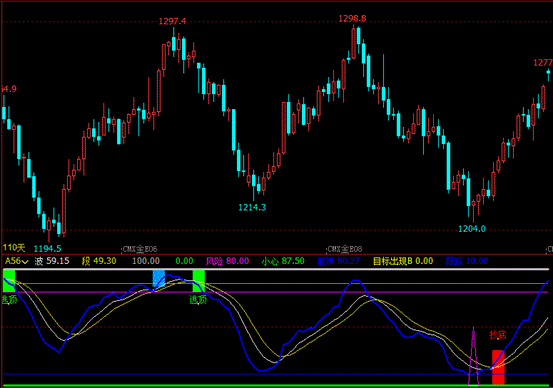Click the 110天 period label
This screenshot has width=553, height=388.
coord(14,248)
